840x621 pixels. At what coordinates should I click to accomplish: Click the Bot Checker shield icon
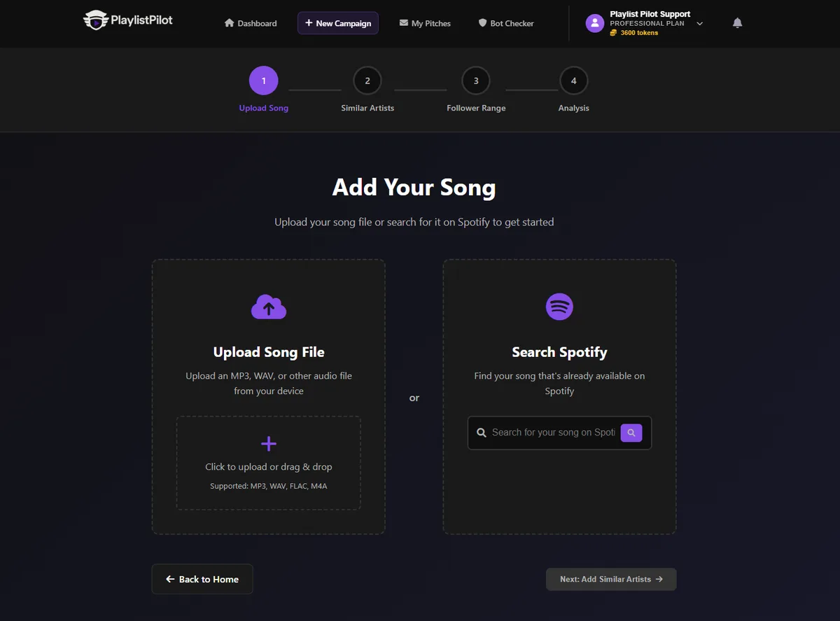point(482,22)
